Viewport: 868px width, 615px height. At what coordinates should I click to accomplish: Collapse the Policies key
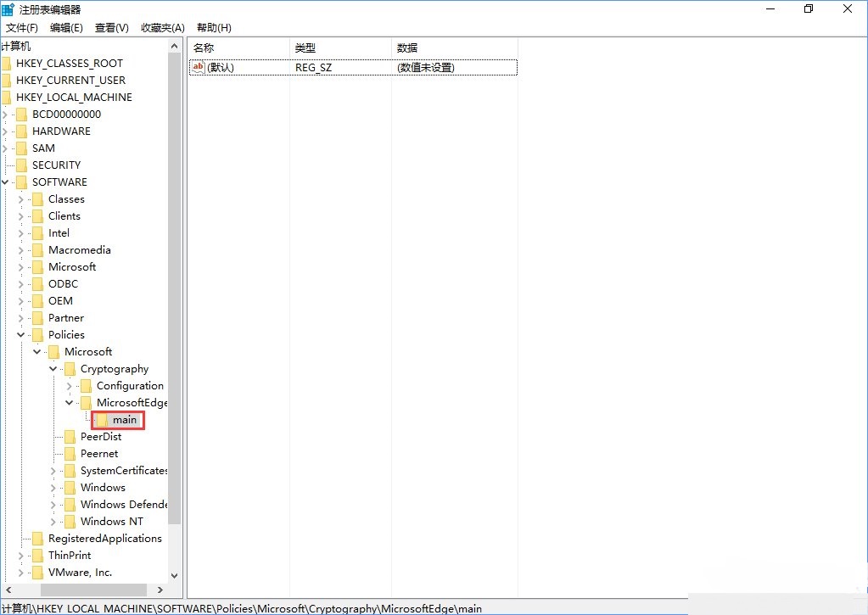pyautogui.click(x=21, y=335)
